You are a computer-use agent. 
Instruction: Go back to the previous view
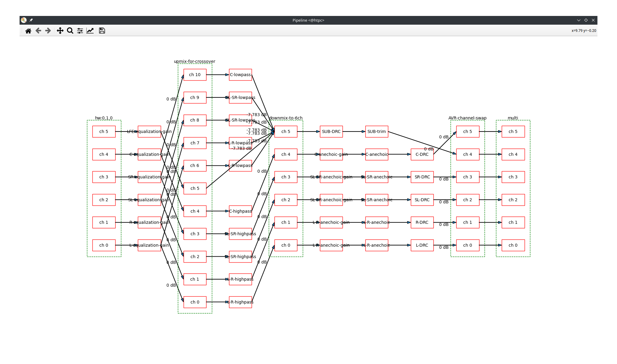point(38,31)
